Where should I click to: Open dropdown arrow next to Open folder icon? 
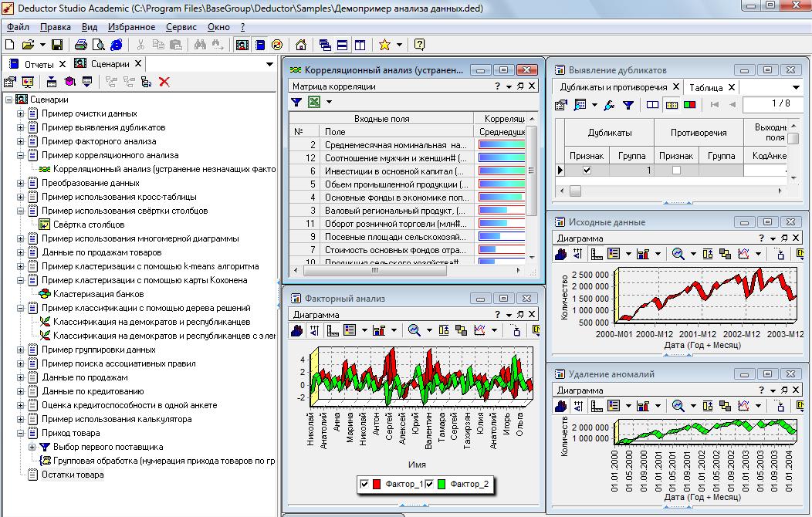(42, 45)
